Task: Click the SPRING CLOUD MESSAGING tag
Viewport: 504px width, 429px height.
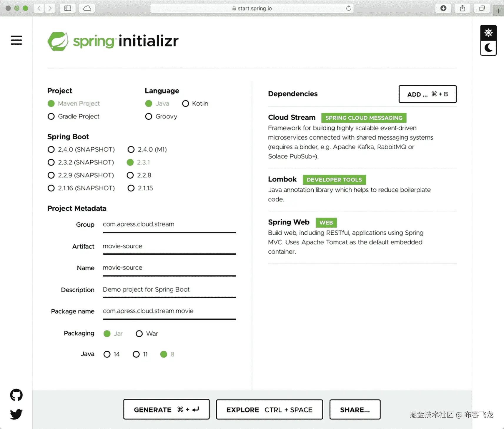Action: tap(364, 118)
